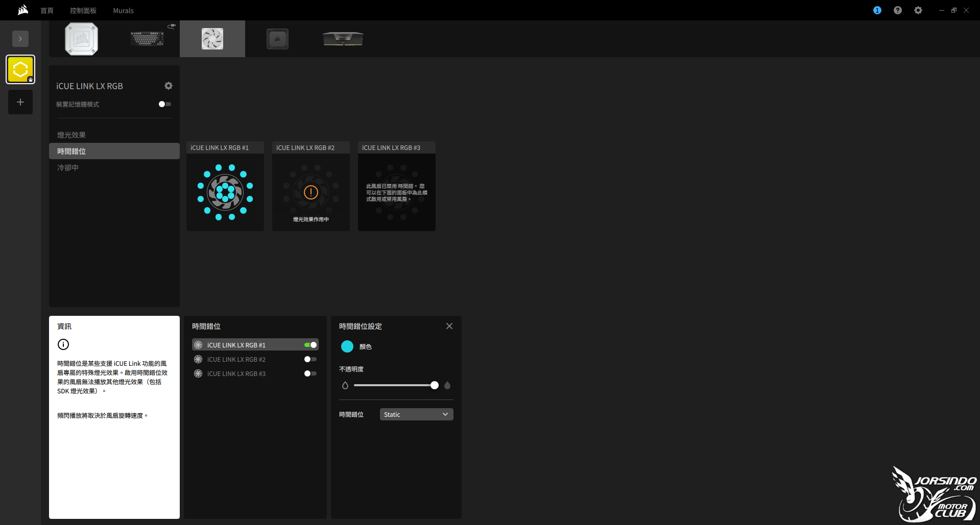The height and width of the screenshot is (525, 980).
Task: Click the warning icon on fan #2 preview
Action: (x=311, y=192)
